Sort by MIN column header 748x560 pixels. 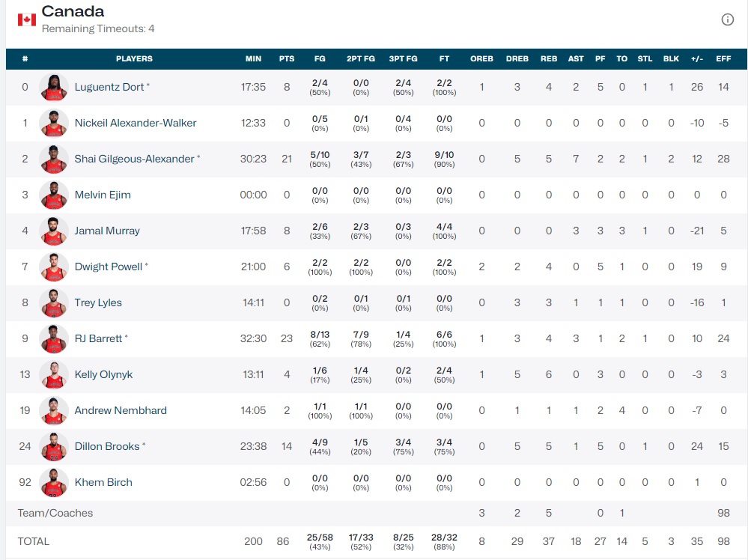(x=253, y=58)
